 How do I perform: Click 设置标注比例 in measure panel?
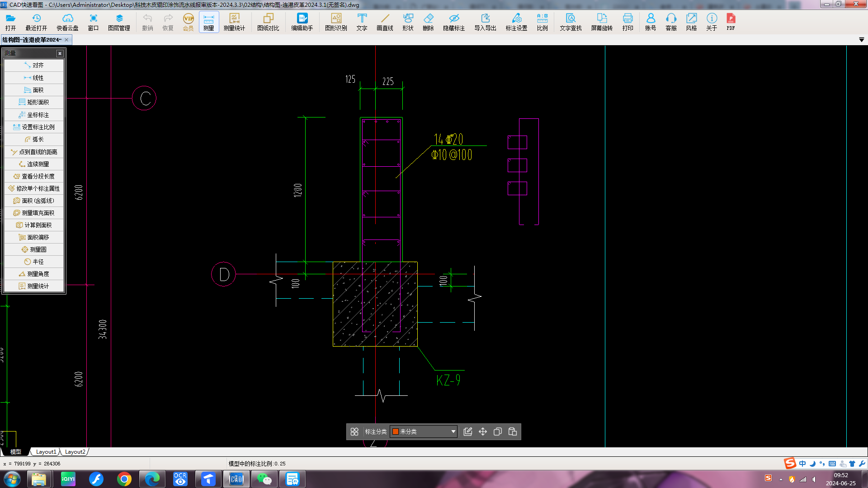(x=34, y=127)
